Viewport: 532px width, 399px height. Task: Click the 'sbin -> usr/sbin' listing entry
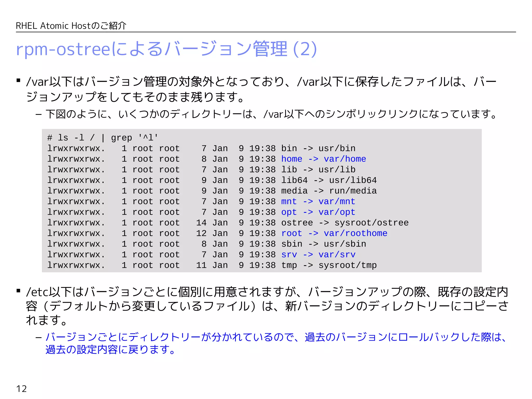click(x=324, y=244)
